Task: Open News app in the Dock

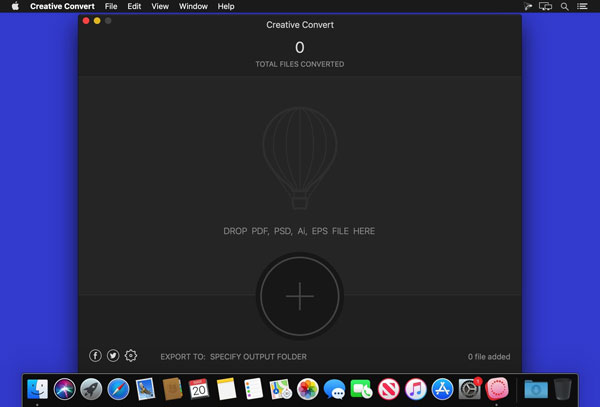Action: click(x=388, y=389)
